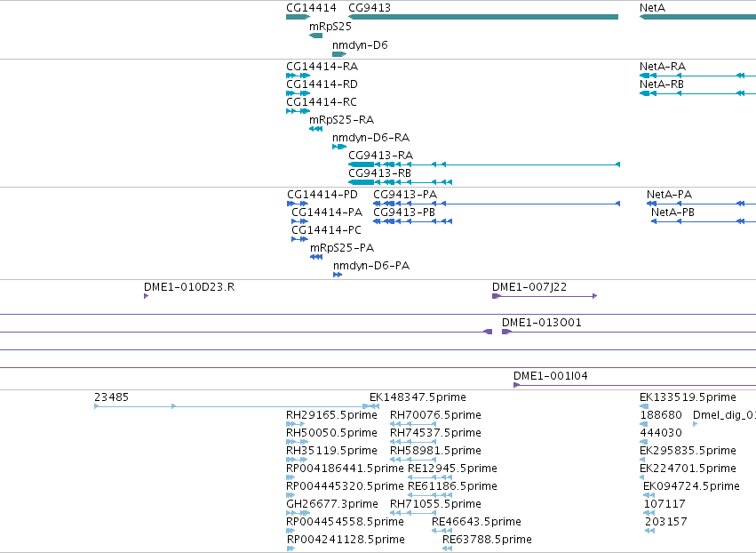Open the DME1-013O01 feature
Image resolution: width=756 pixels, height=553 pixels.
point(541,323)
